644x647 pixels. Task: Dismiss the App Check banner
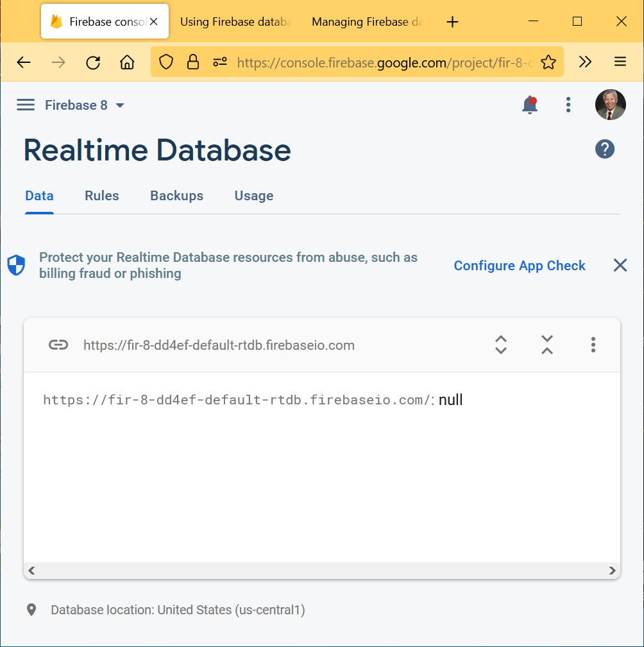pyautogui.click(x=620, y=266)
